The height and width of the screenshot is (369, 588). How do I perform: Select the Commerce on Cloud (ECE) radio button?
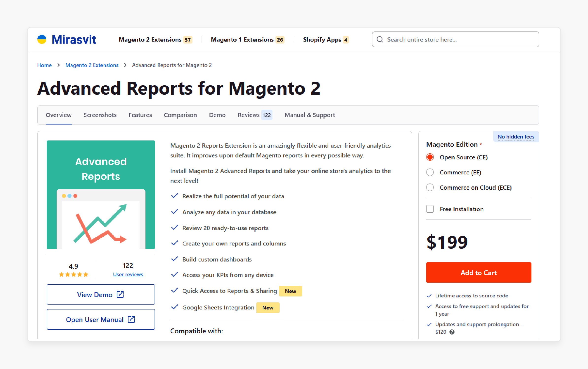(x=431, y=187)
